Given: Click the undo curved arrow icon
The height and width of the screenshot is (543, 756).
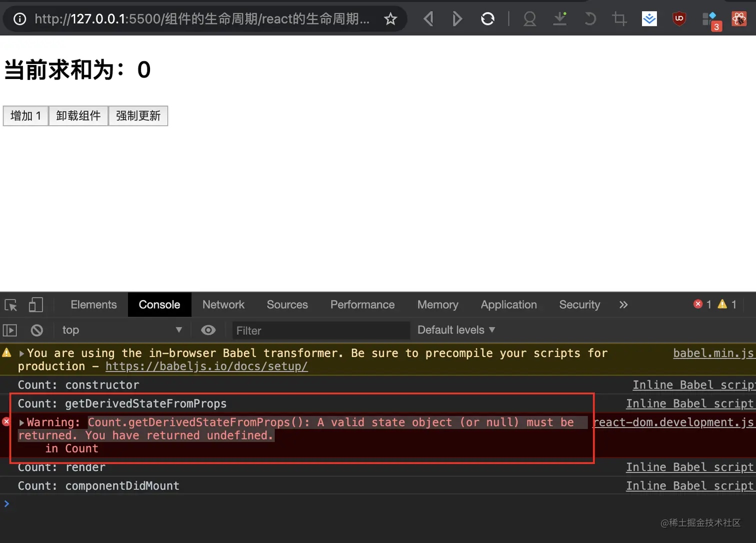Looking at the screenshot, I should pyautogui.click(x=590, y=19).
